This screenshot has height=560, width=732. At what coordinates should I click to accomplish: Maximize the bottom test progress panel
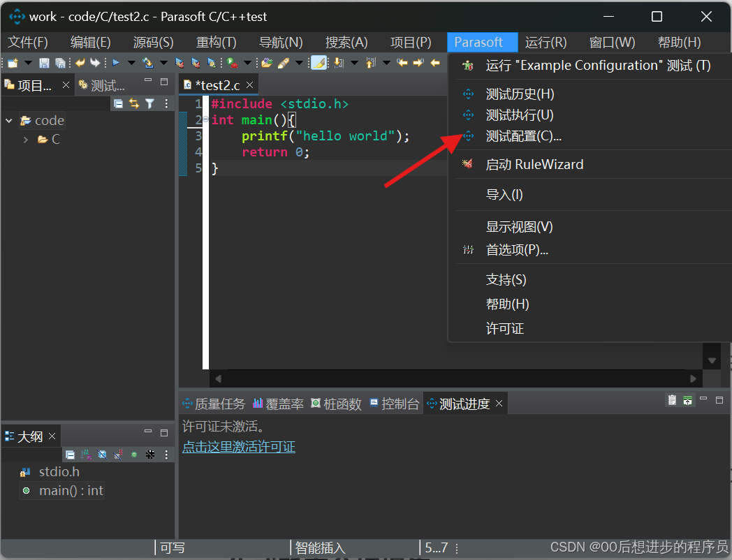coord(719,400)
